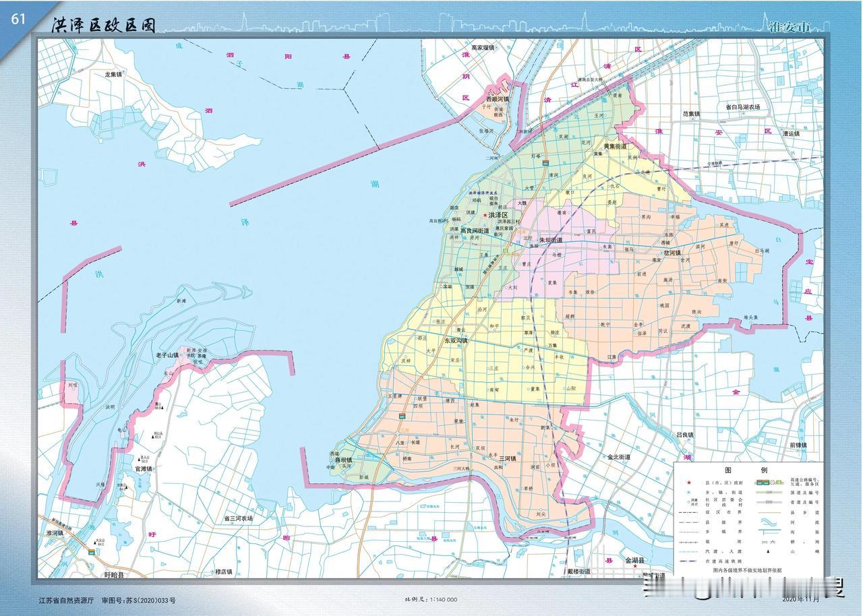This screenshot has width=863, height=616.
Task: Click the 朱坝街道 label
Action: coord(550,240)
